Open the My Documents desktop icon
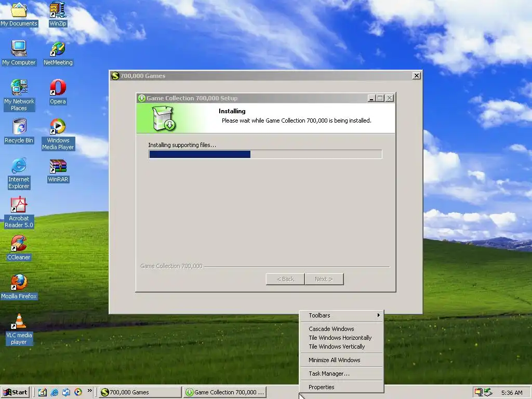 [x=19, y=14]
